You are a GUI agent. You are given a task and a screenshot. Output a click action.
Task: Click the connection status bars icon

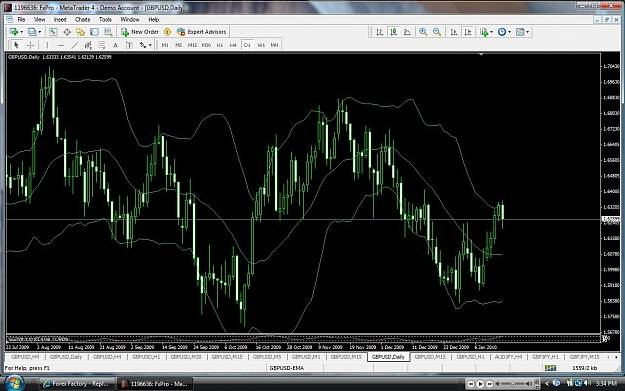(x=550, y=368)
